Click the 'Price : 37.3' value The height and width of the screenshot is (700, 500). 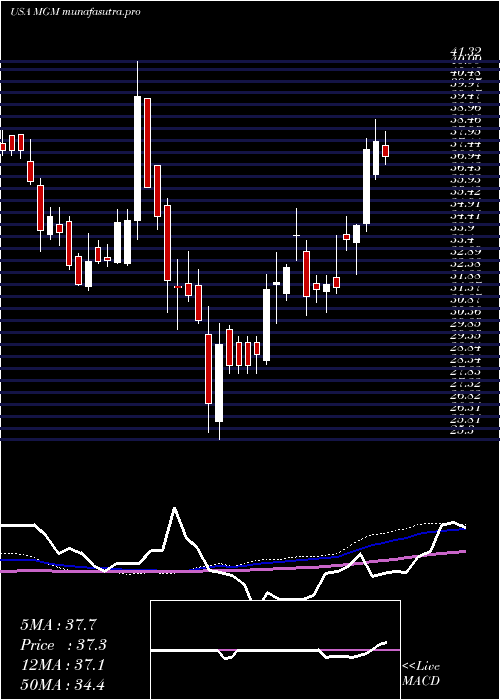pyautogui.click(x=64, y=645)
